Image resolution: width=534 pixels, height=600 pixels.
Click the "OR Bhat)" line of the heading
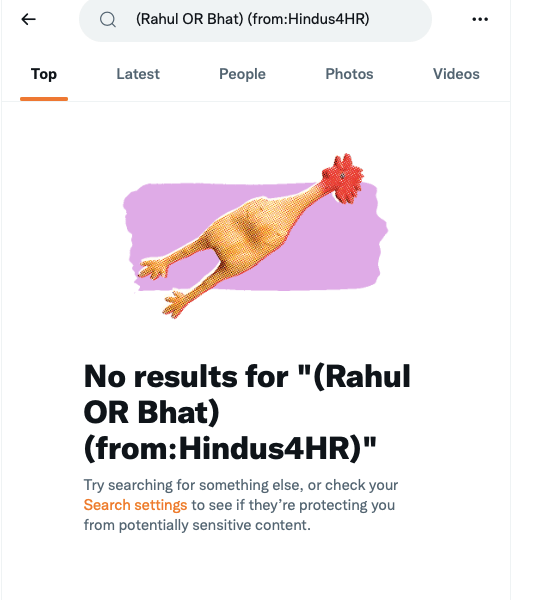[152, 412]
